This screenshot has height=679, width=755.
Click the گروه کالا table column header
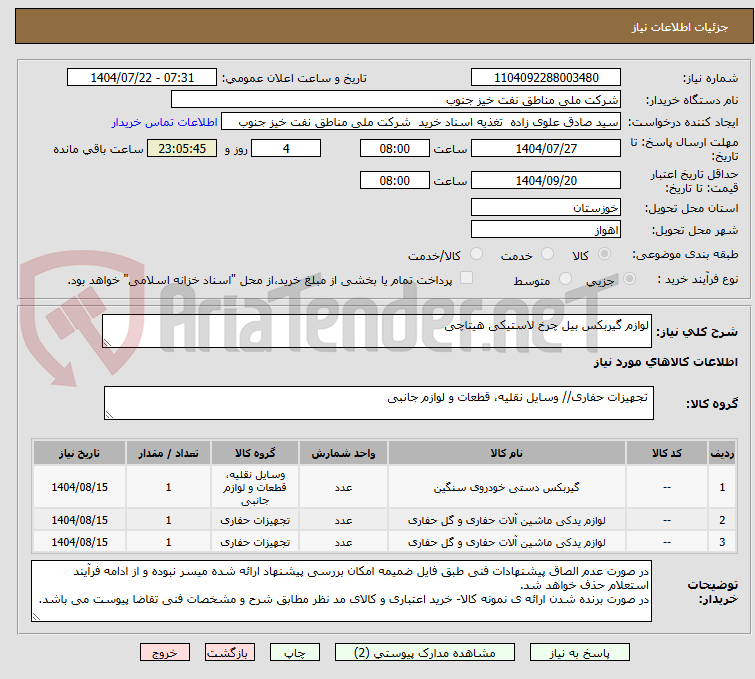[x=255, y=453]
